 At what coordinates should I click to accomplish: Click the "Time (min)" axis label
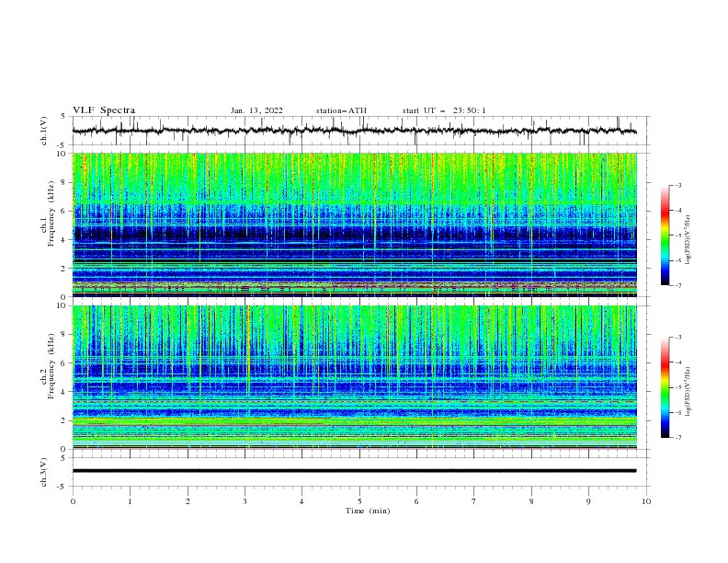[x=368, y=511]
